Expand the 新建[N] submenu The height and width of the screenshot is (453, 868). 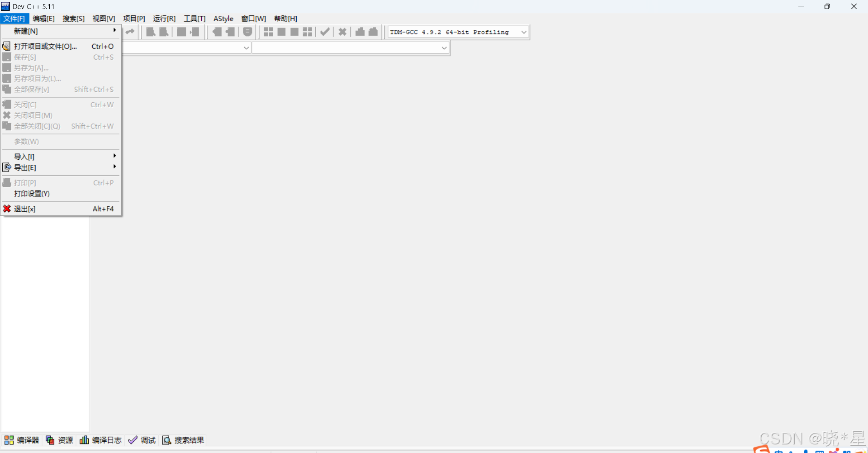point(61,31)
